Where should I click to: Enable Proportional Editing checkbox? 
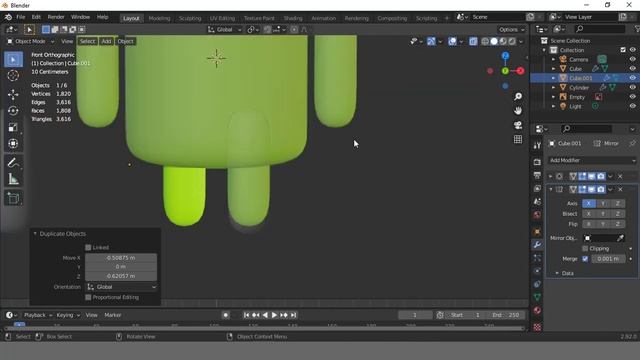[x=88, y=297]
